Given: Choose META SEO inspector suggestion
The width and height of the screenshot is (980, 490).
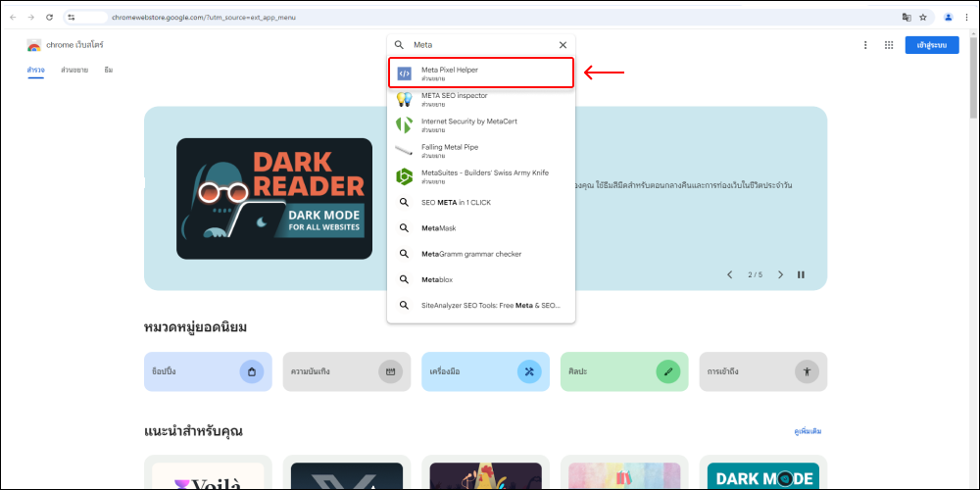Looking at the screenshot, I should pyautogui.click(x=480, y=99).
